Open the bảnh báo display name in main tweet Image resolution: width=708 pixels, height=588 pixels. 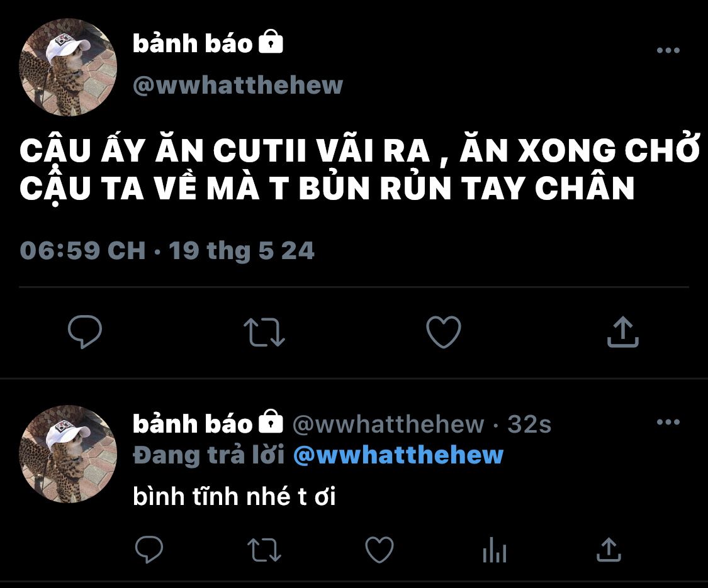pyautogui.click(x=193, y=44)
